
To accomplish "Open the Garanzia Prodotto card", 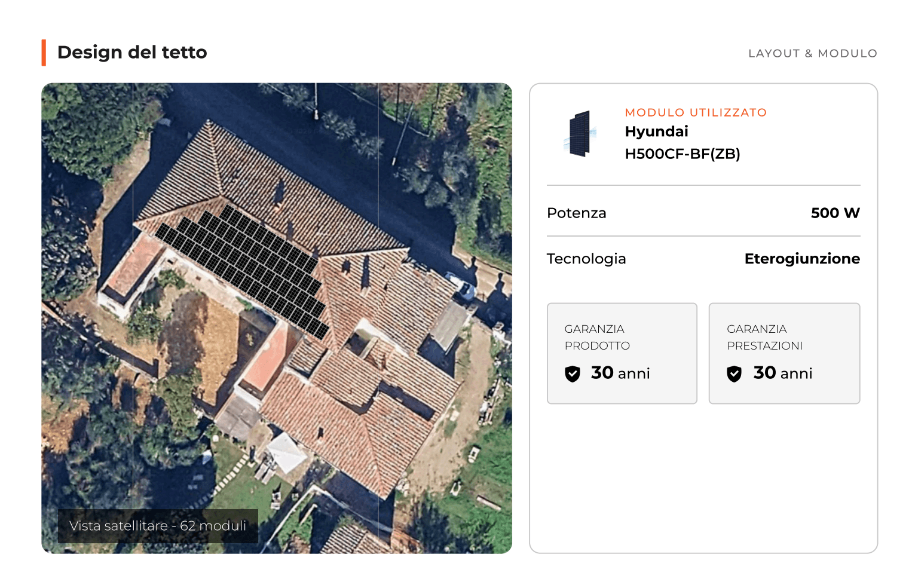I will tap(622, 354).
